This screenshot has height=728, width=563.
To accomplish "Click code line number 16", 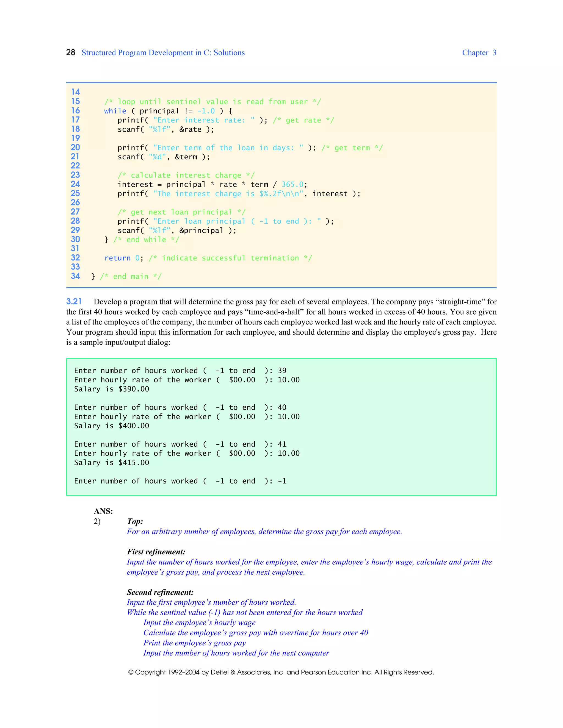I will pyautogui.click(x=75, y=111).
